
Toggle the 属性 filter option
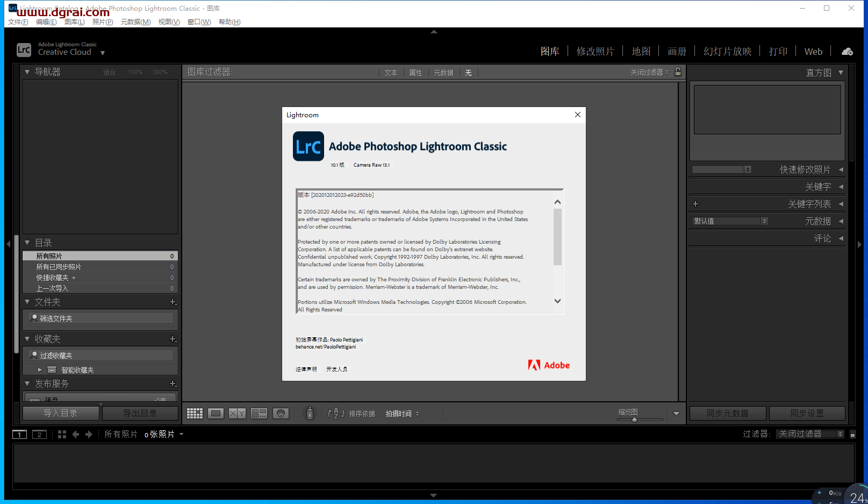[x=415, y=72]
